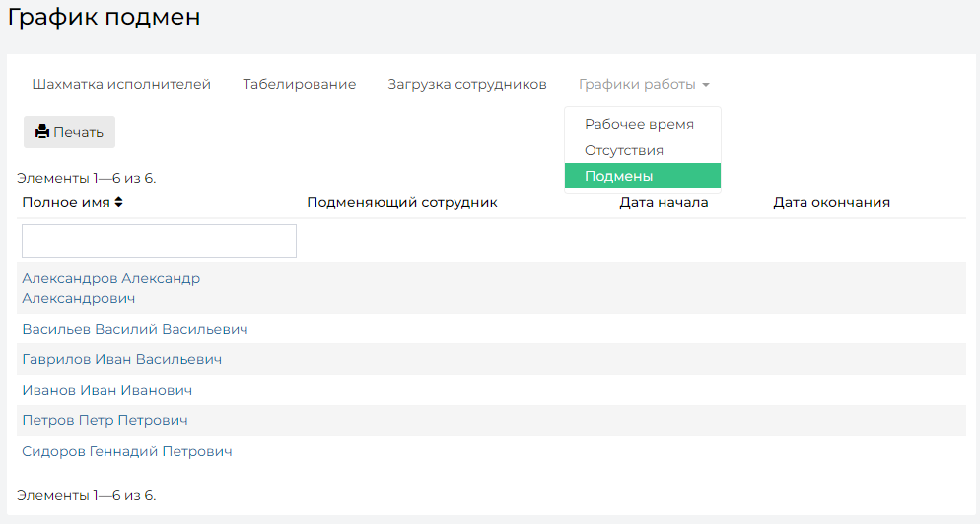Image resolution: width=980 pixels, height=524 pixels.
Task: Open the Табелирование tab
Action: [300, 85]
